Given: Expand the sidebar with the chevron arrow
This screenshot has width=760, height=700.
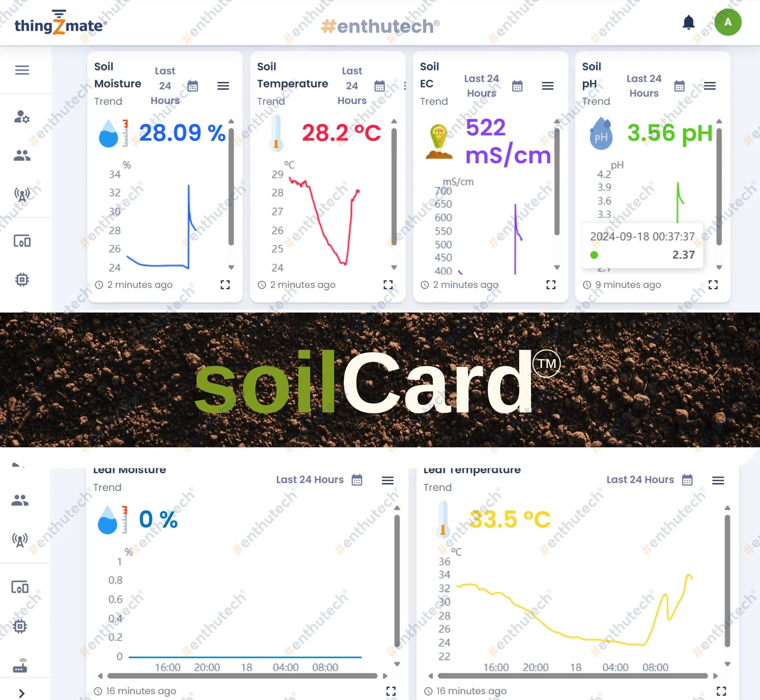Looking at the screenshot, I should [x=22, y=693].
